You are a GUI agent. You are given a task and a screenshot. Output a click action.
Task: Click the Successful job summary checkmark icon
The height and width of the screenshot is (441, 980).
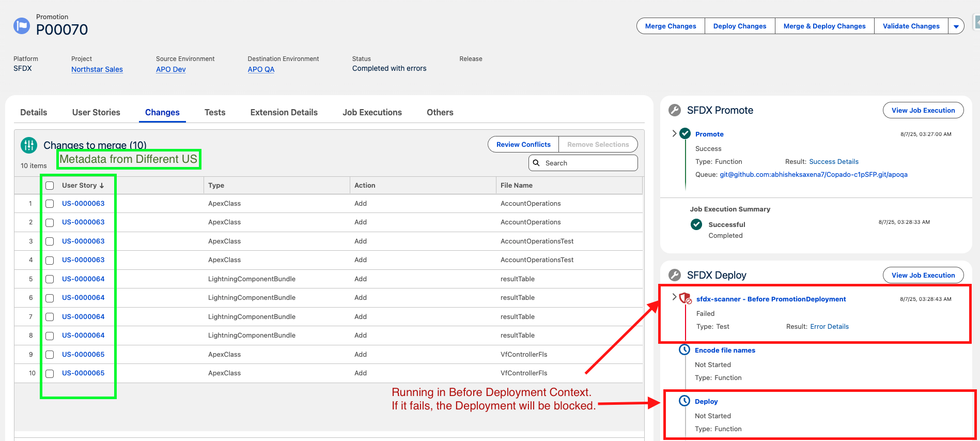point(696,224)
